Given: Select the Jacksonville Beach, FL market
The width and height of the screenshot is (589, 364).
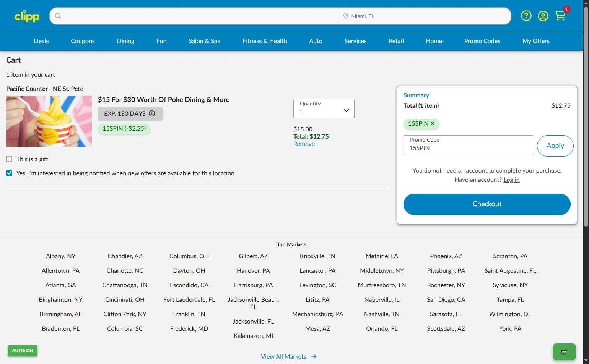Looking at the screenshot, I should tap(254, 303).
